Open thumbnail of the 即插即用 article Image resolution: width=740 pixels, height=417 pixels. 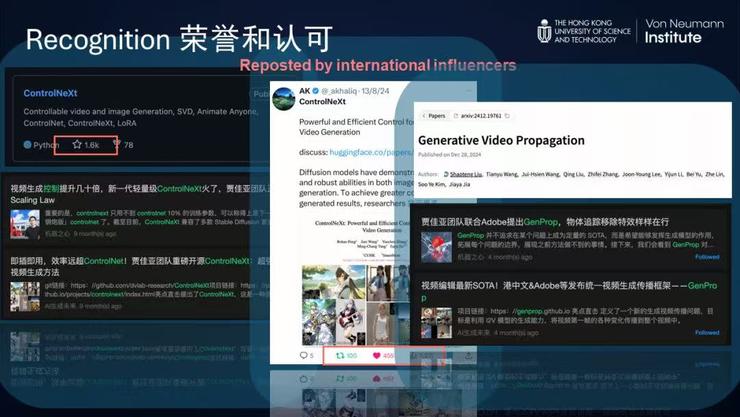(25, 296)
